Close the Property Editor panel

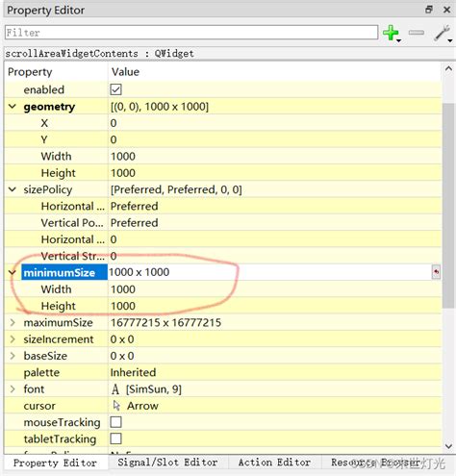446,10
